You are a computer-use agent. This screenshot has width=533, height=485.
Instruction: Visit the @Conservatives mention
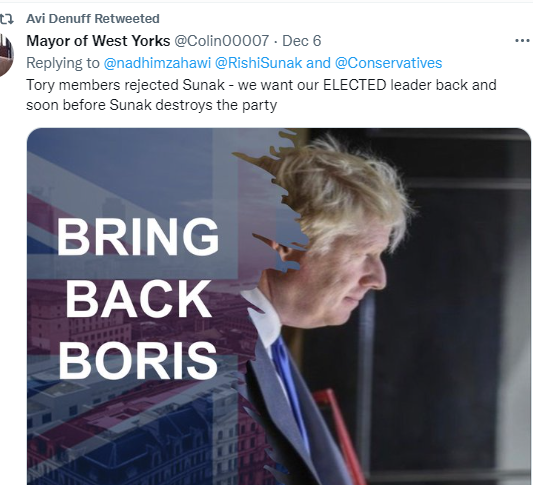click(x=389, y=63)
